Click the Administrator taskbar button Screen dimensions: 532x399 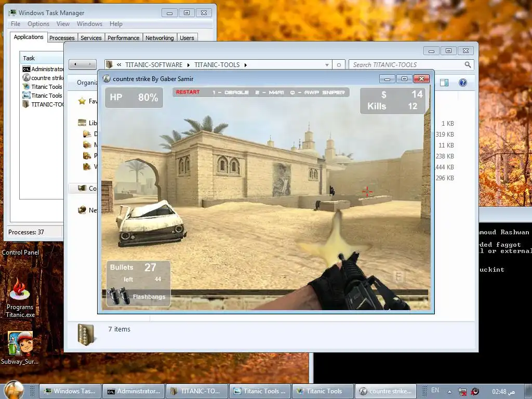pyautogui.click(x=134, y=391)
